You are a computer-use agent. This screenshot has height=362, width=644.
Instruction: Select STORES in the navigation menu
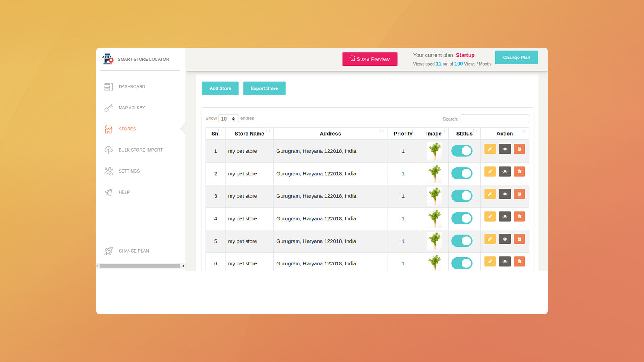[x=127, y=129]
